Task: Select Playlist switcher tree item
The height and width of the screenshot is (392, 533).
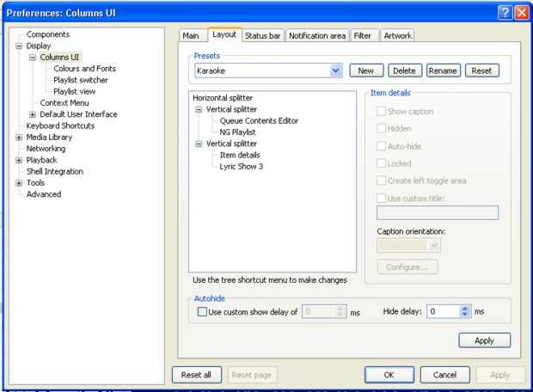Action: click(x=81, y=80)
